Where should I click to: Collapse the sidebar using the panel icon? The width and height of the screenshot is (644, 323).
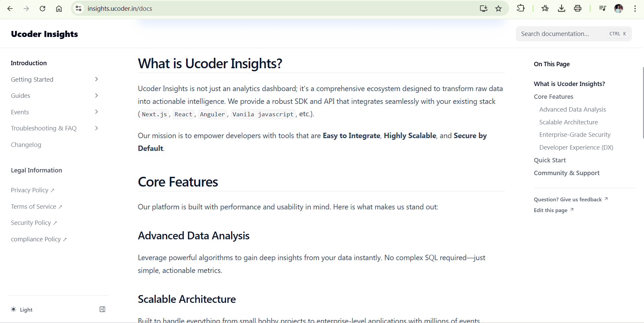tap(102, 309)
